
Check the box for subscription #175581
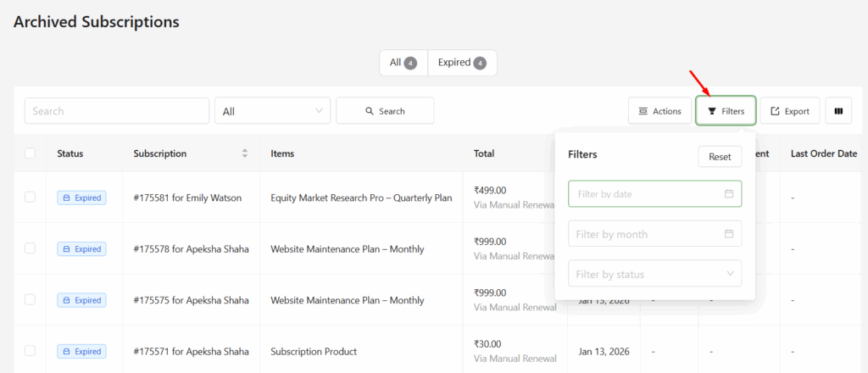[31, 198]
